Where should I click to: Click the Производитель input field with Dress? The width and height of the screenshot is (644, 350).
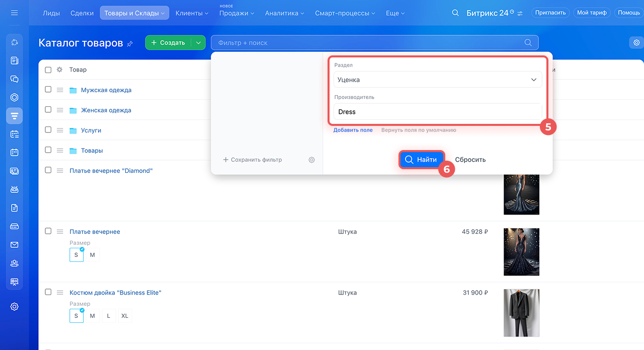(437, 112)
